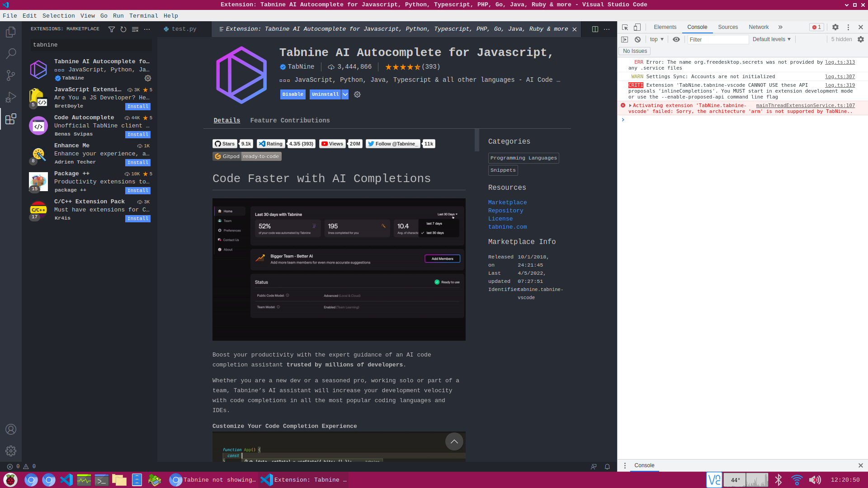
Task: Select the Explorer icon in the activity bar
Action: coord(11,32)
